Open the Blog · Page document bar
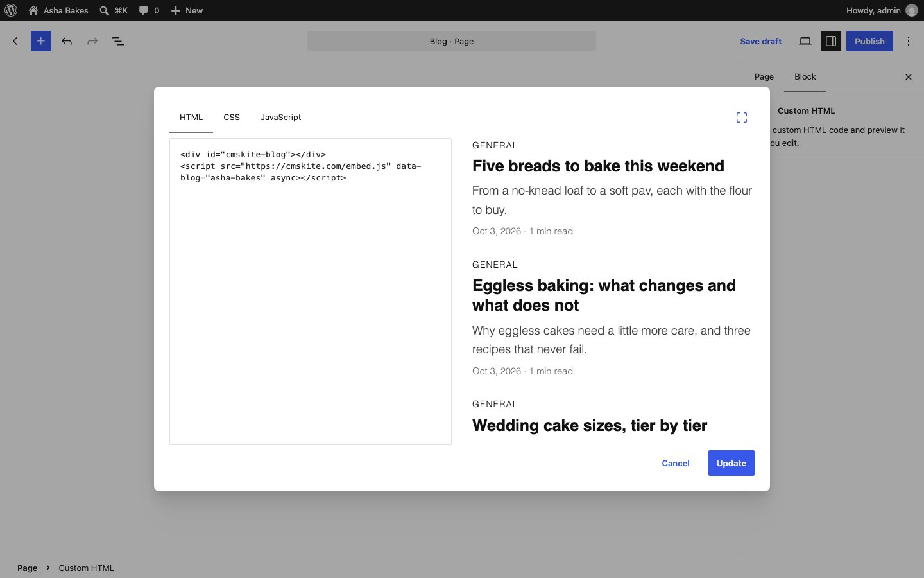 point(452,41)
